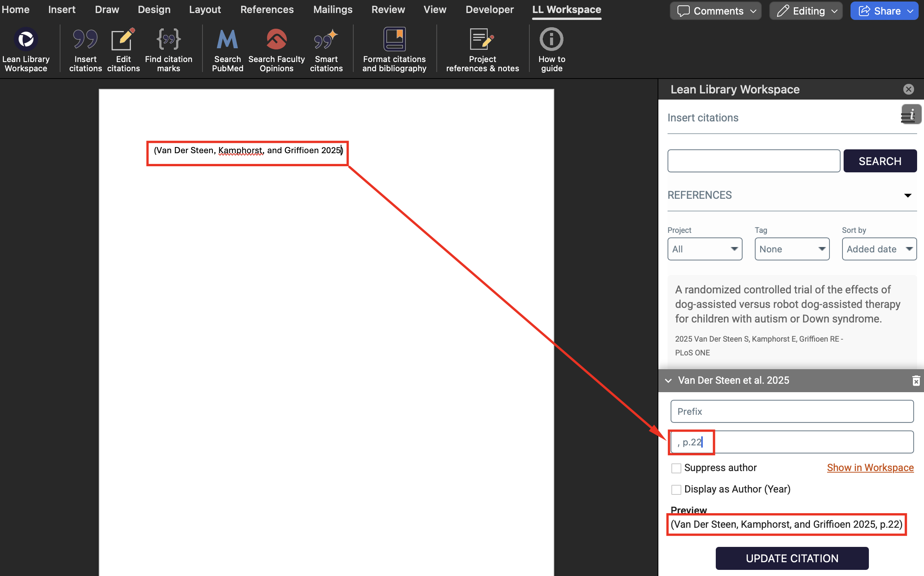Open the Mailings tab
The height and width of the screenshot is (576, 924).
pos(333,9)
